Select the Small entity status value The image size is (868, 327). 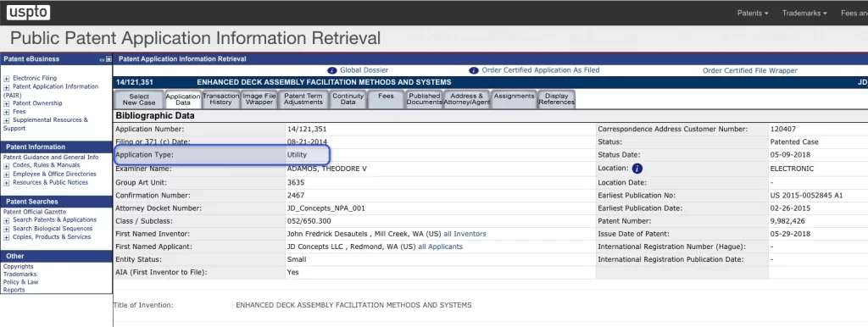pyautogui.click(x=297, y=259)
